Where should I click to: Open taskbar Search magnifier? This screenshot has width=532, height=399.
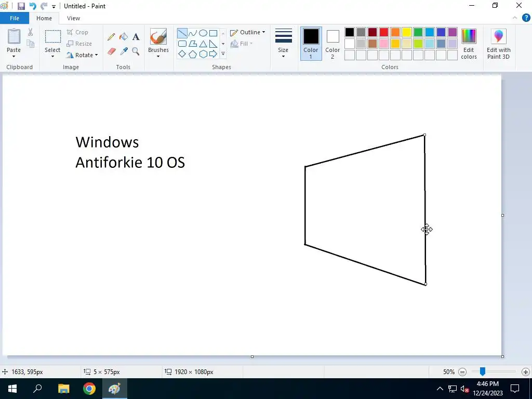tap(37, 389)
